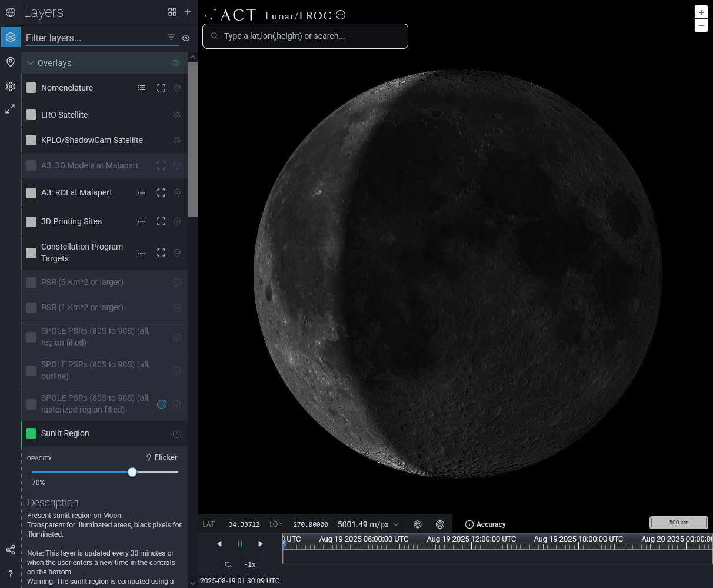The image size is (713, 588).
Task: Click the timestamp 2025-08-19 01:30:09 UTC
Action: point(240,580)
